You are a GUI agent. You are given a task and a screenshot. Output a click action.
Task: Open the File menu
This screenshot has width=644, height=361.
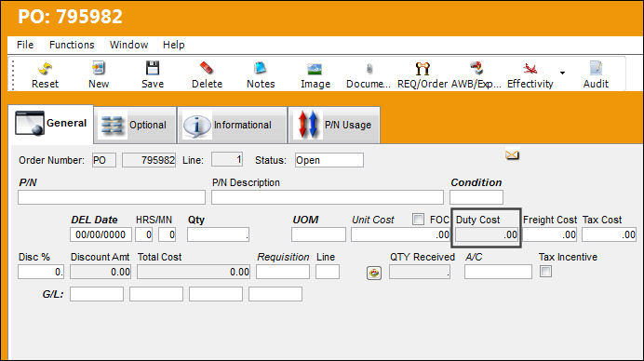click(25, 45)
